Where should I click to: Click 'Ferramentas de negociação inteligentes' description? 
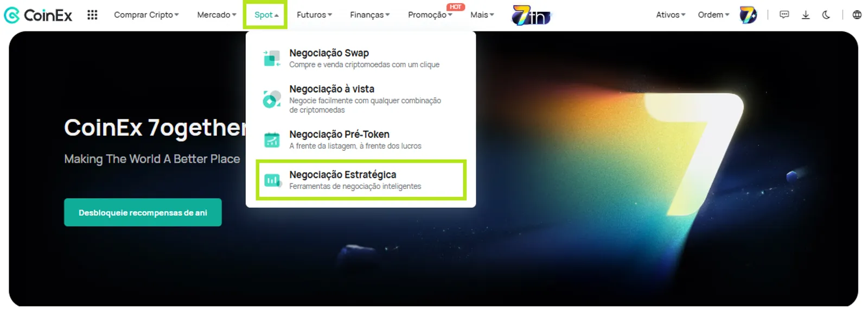point(355,187)
